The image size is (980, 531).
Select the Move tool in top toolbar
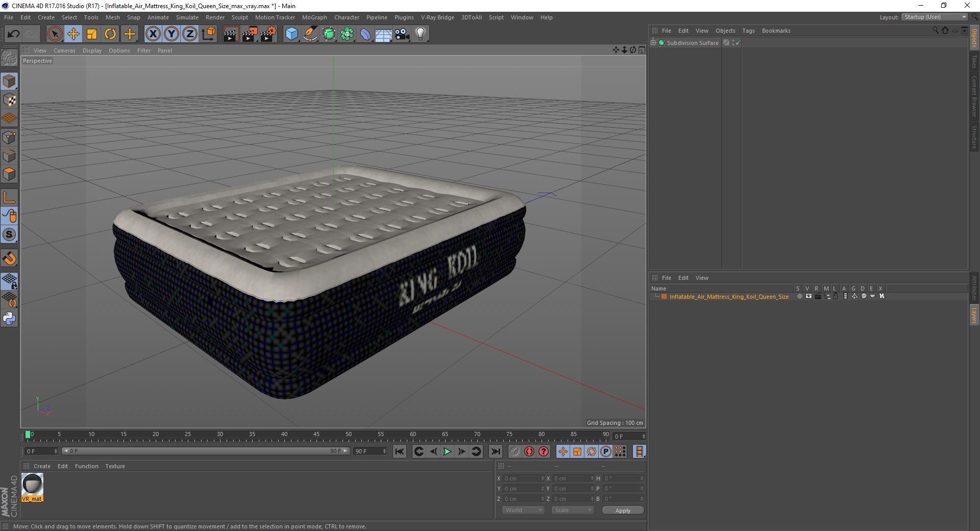[73, 34]
